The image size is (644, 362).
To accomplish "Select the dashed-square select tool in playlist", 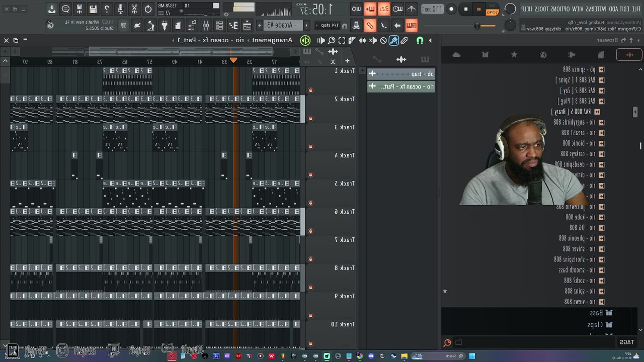I will [x=342, y=40].
